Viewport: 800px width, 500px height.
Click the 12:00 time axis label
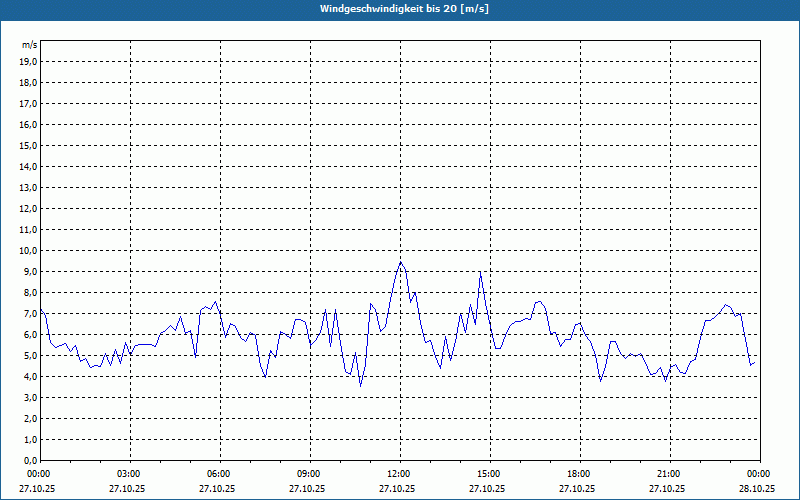[399, 473]
